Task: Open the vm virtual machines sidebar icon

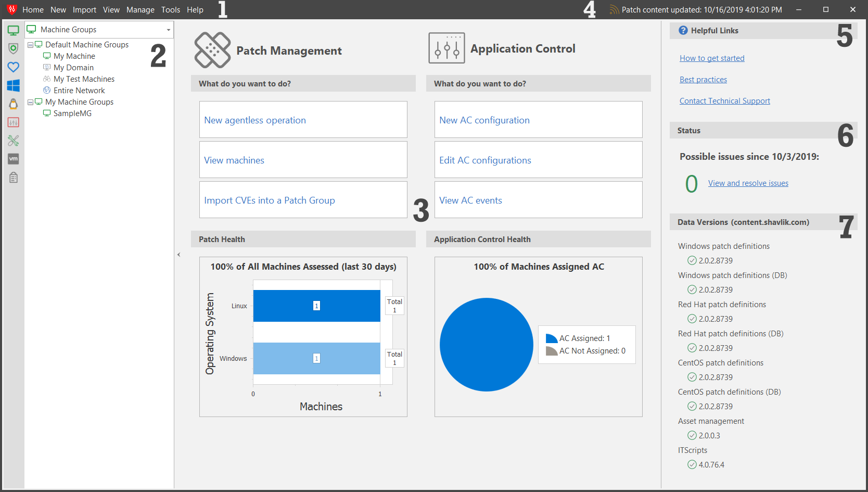Action: (x=14, y=159)
